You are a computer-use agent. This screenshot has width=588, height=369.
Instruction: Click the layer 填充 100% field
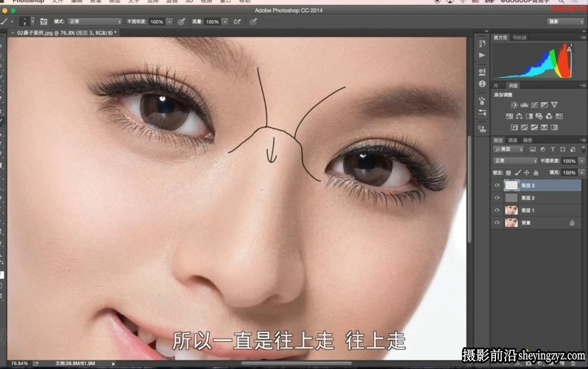(569, 172)
